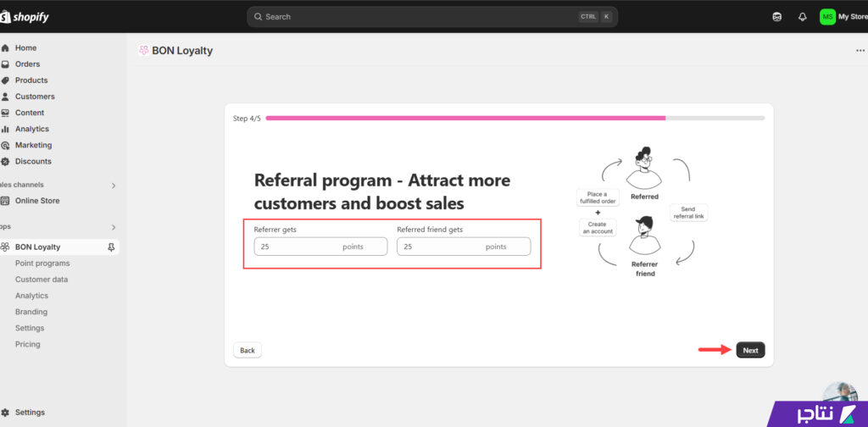Open Online Store channel
Screen dimensions: 868x427
tap(37, 201)
